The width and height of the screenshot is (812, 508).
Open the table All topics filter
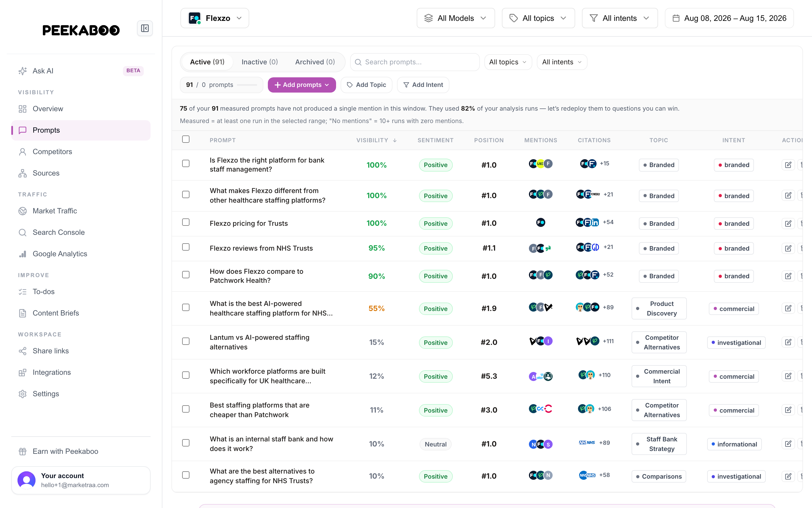[x=508, y=62]
